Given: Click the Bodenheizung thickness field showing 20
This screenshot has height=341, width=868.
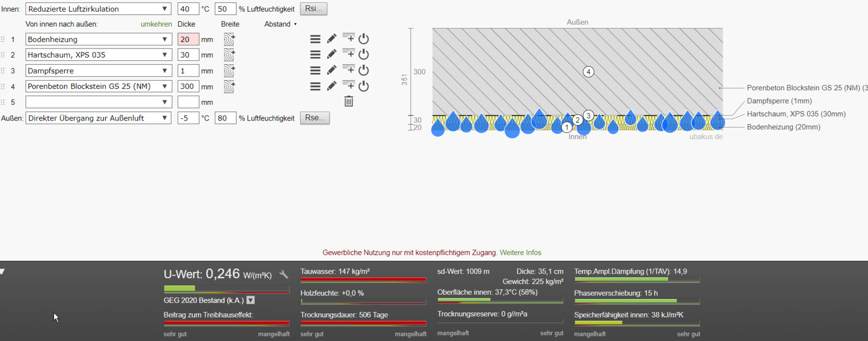Looking at the screenshot, I should click(x=188, y=39).
